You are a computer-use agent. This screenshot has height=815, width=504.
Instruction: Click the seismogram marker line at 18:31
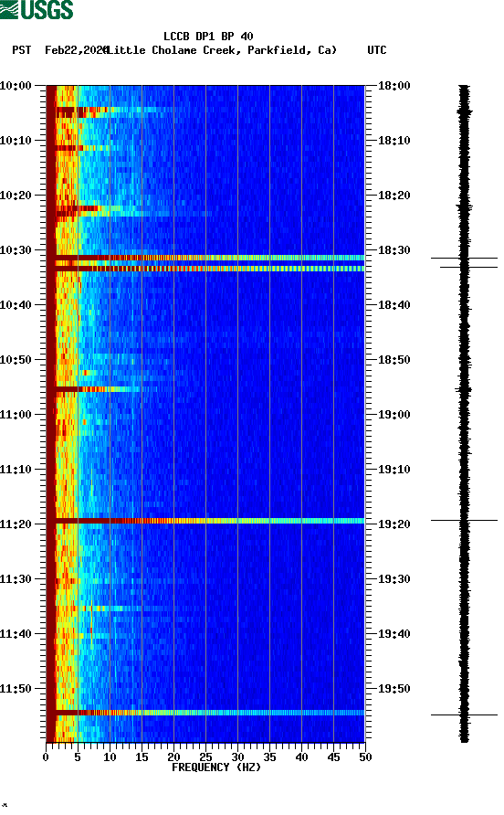[464, 258]
